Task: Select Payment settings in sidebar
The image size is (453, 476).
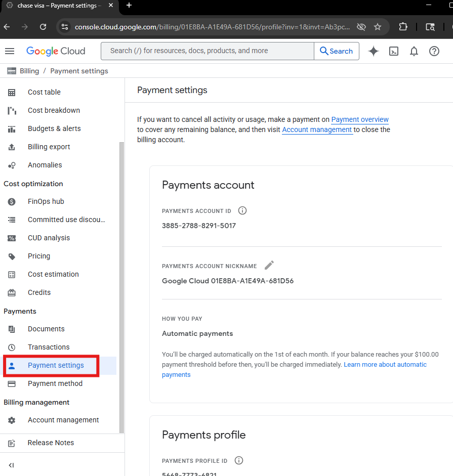Action: click(x=58, y=365)
